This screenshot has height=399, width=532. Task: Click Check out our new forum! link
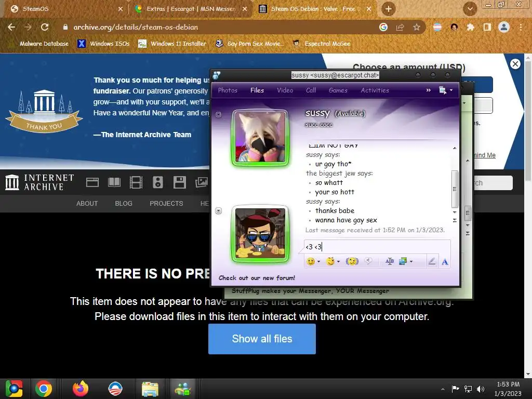pos(257,278)
